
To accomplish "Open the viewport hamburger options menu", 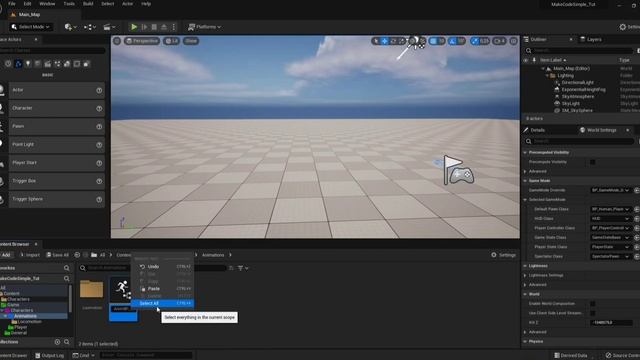I will click(117, 41).
